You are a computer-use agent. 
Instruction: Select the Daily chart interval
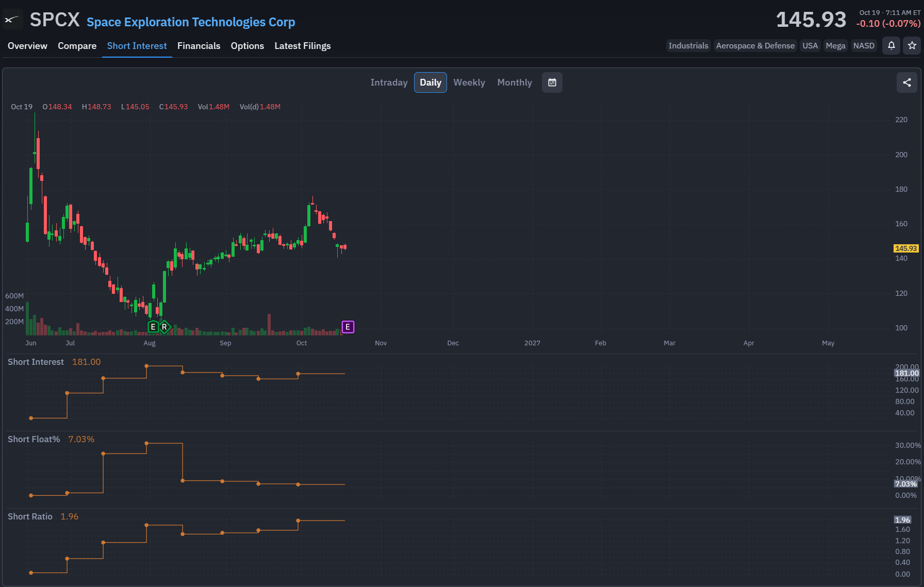coord(430,82)
